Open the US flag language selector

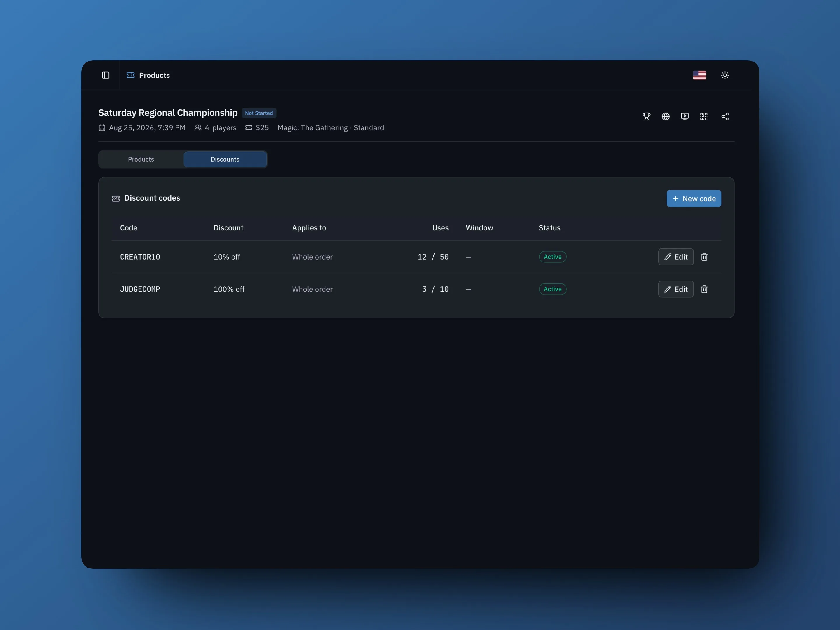(699, 75)
